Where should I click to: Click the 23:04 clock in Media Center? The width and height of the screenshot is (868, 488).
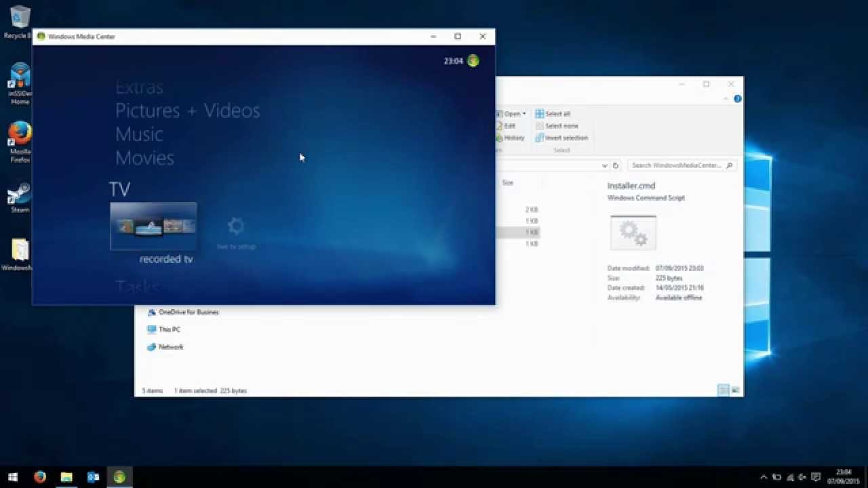[x=453, y=61]
